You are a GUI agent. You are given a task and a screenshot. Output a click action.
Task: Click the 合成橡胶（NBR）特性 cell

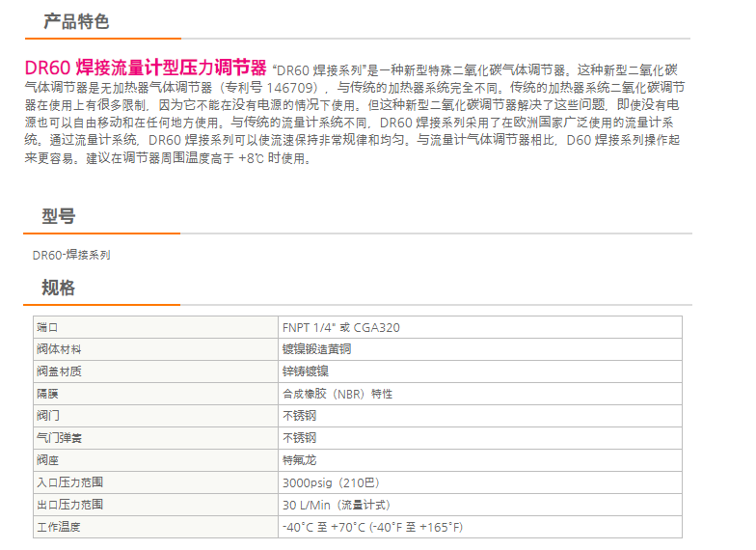pos(337,394)
